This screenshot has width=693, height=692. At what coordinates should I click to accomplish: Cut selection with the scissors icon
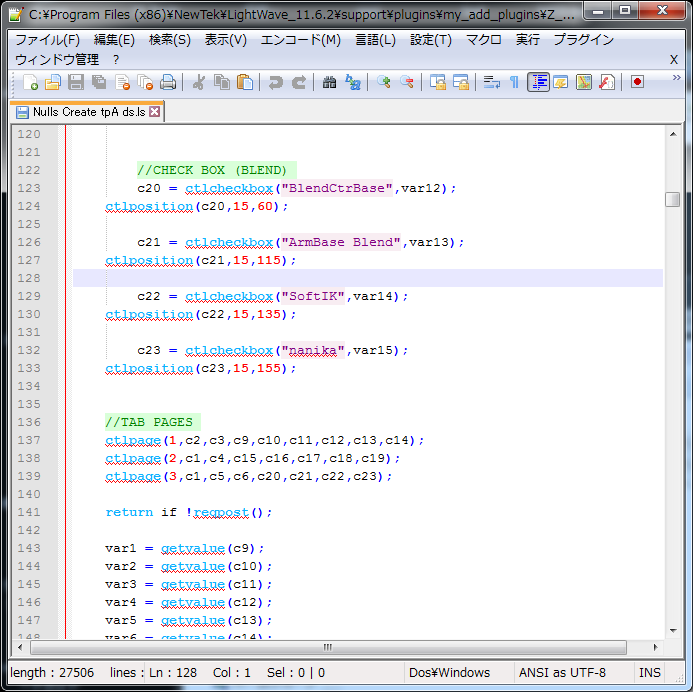199,82
